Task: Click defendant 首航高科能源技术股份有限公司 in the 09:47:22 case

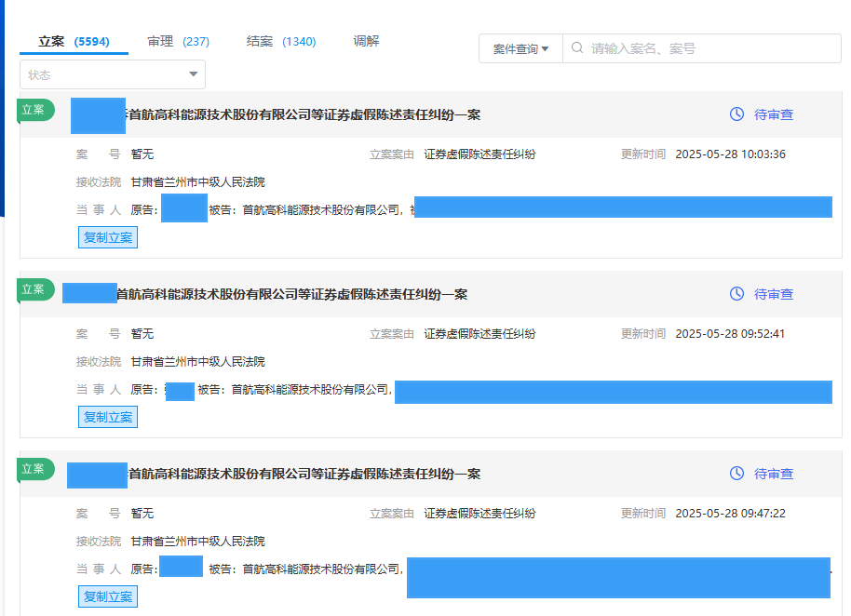Action: click(320, 569)
